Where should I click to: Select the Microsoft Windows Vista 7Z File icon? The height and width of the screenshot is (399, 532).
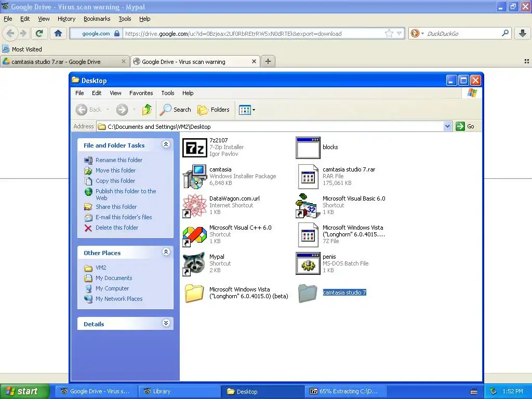(308, 235)
